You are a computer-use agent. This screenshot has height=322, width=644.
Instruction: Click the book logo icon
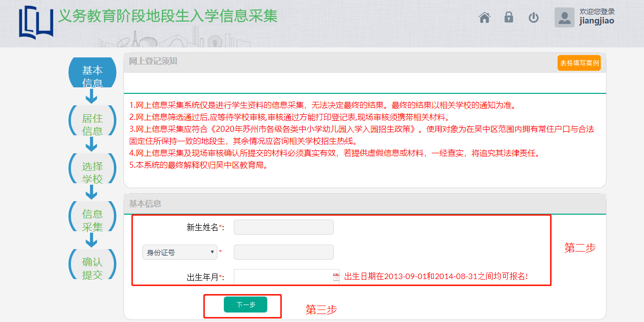pos(35,22)
